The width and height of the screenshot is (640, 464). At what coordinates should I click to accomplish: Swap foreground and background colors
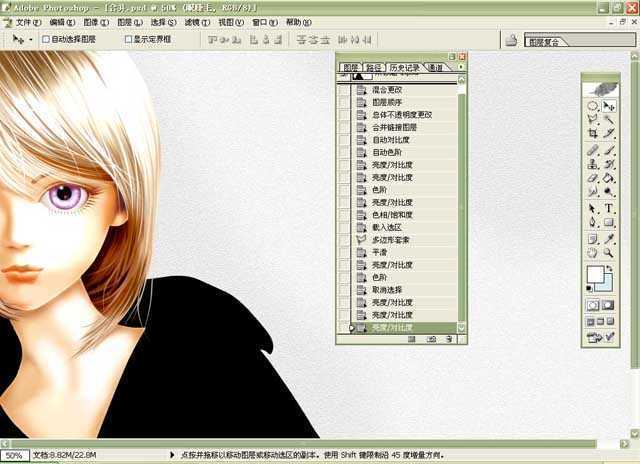pyautogui.click(x=610, y=268)
